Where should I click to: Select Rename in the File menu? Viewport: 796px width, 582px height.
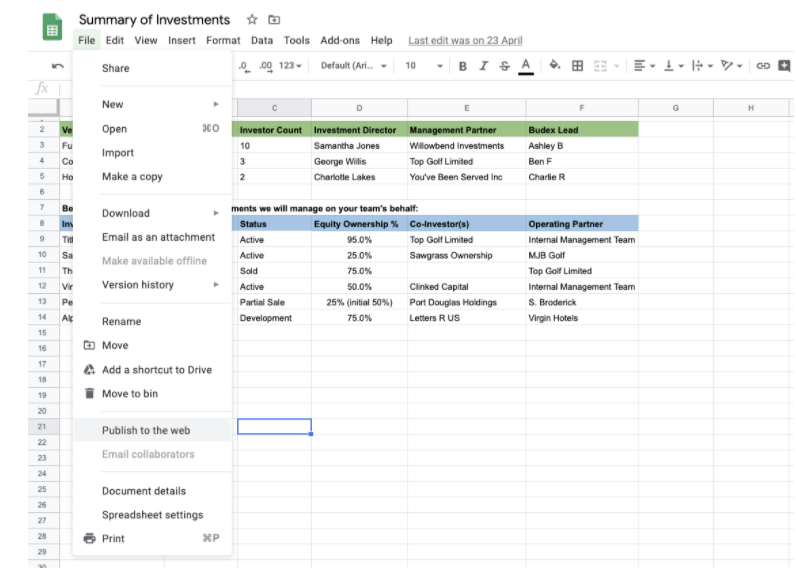click(x=152, y=321)
